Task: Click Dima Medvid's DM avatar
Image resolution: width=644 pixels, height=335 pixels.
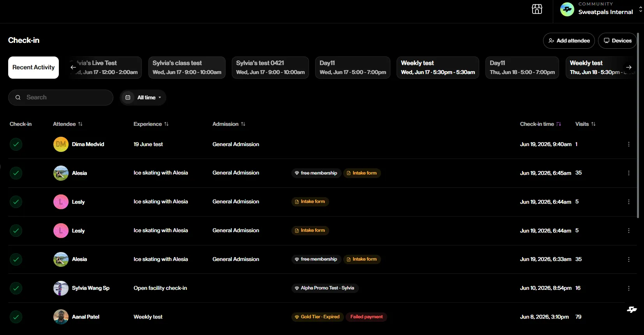Action: 61,144
